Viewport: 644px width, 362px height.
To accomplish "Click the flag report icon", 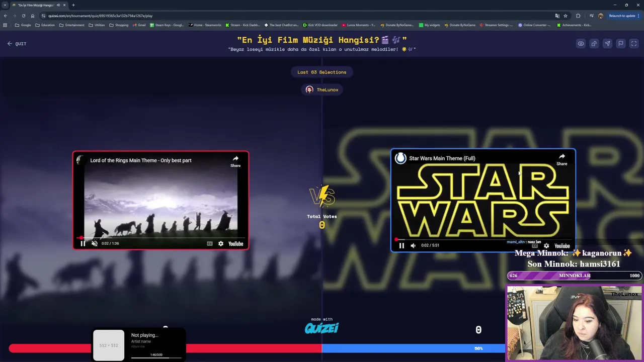I will pyautogui.click(x=621, y=44).
